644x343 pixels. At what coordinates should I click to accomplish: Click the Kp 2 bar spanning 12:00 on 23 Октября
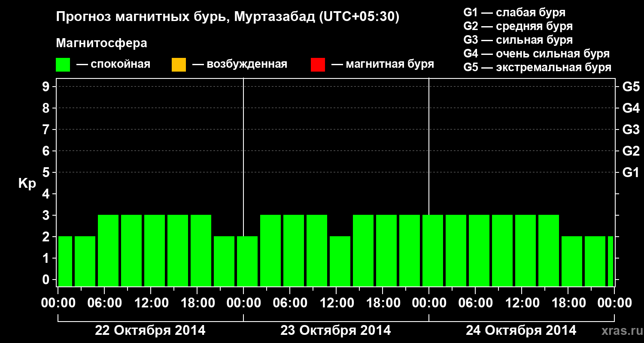point(340,261)
